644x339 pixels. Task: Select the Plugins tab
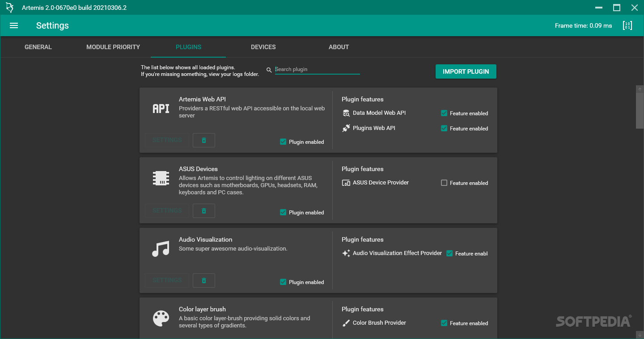tap(188, 47)
